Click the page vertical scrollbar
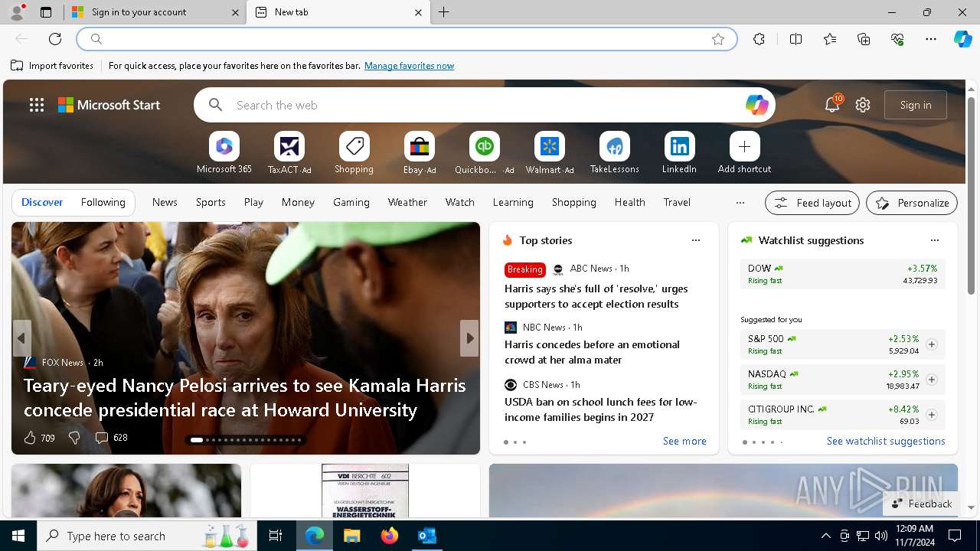980x551 pixels. point(971,195)
